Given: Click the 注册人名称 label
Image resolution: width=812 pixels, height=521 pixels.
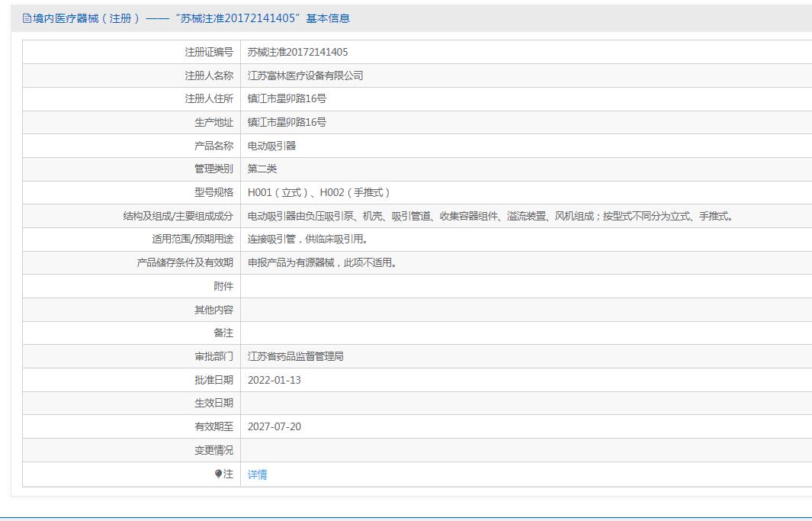Looking at the screenshot, I should click(209, 76).
